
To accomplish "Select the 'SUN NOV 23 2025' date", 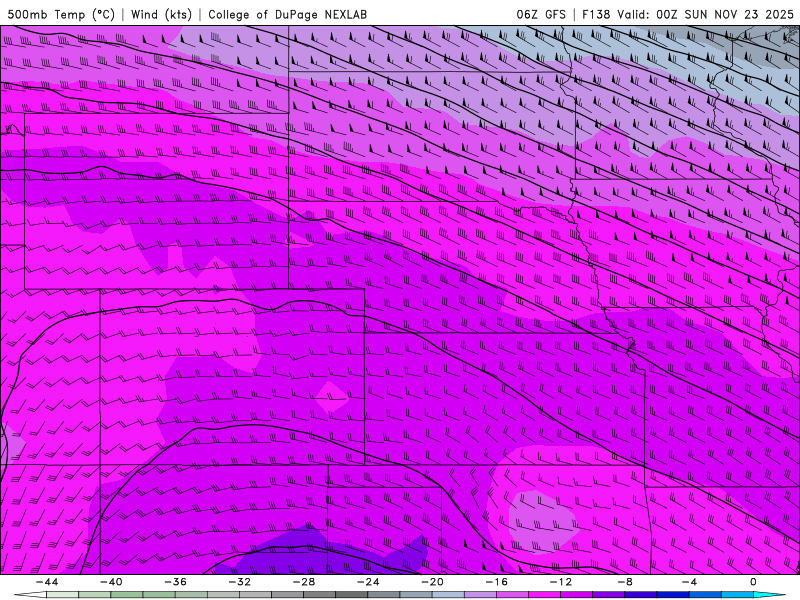I will 739,14.
